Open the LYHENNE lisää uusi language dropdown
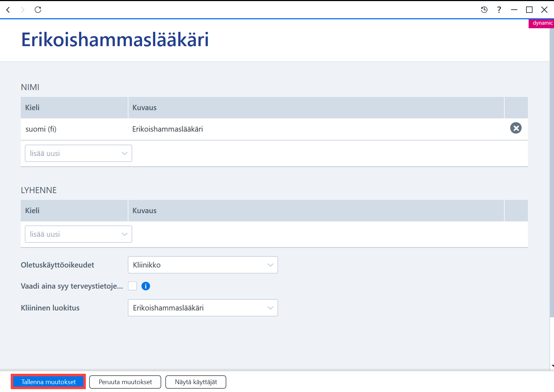 point(78,234)
